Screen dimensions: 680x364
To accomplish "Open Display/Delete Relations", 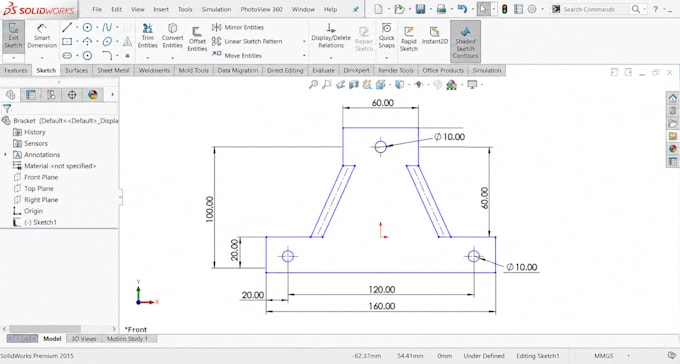I will (x=331, y=36).
